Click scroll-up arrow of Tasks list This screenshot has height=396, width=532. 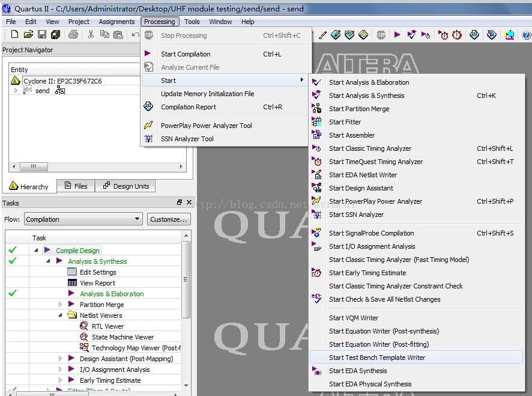coord(186,236)
